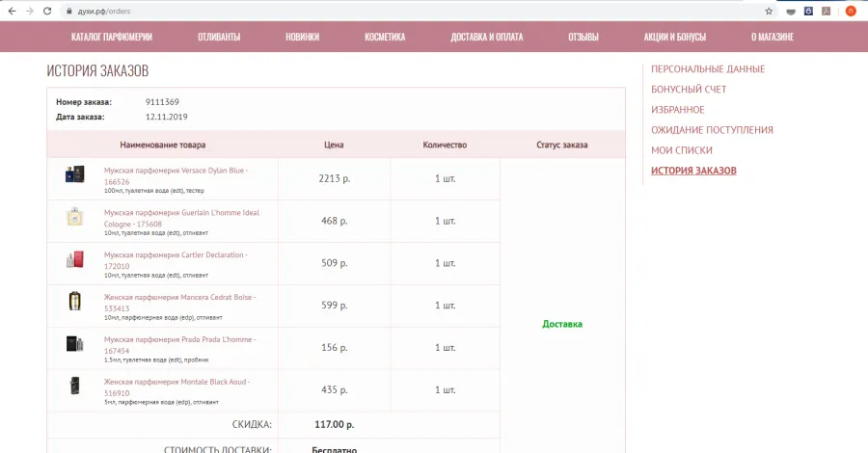Image resolution: width=868 pixels, height=453 pixels.
Task: Click Наименование товара column header
Action: 163,145
